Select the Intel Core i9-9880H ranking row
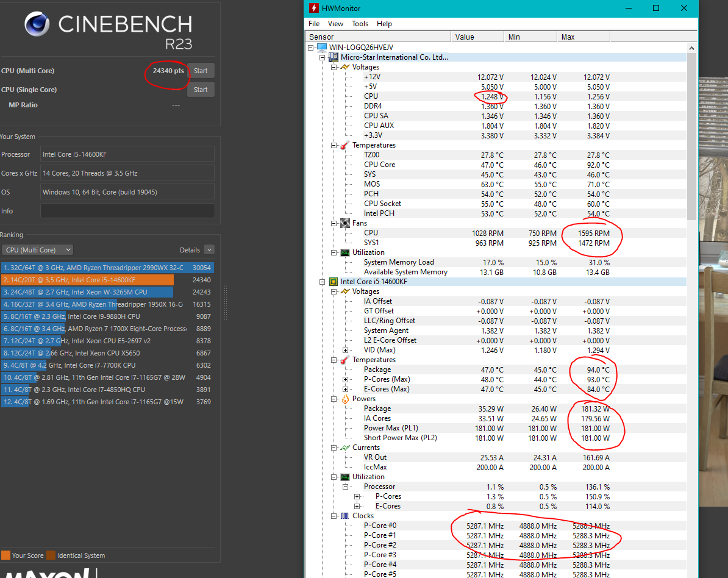Image resolution: width=728 pixels, height=578 pixels. [x=107, y=316]
